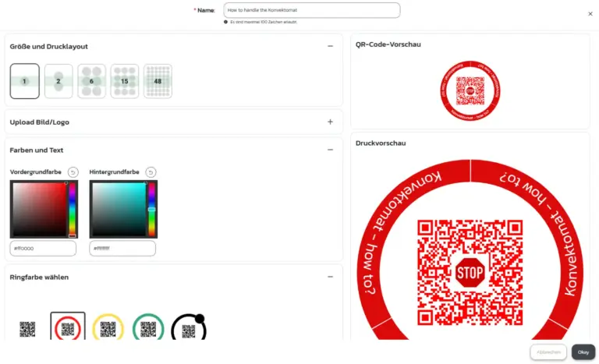Choose the 6-per-page print layout

coord(91,81)
